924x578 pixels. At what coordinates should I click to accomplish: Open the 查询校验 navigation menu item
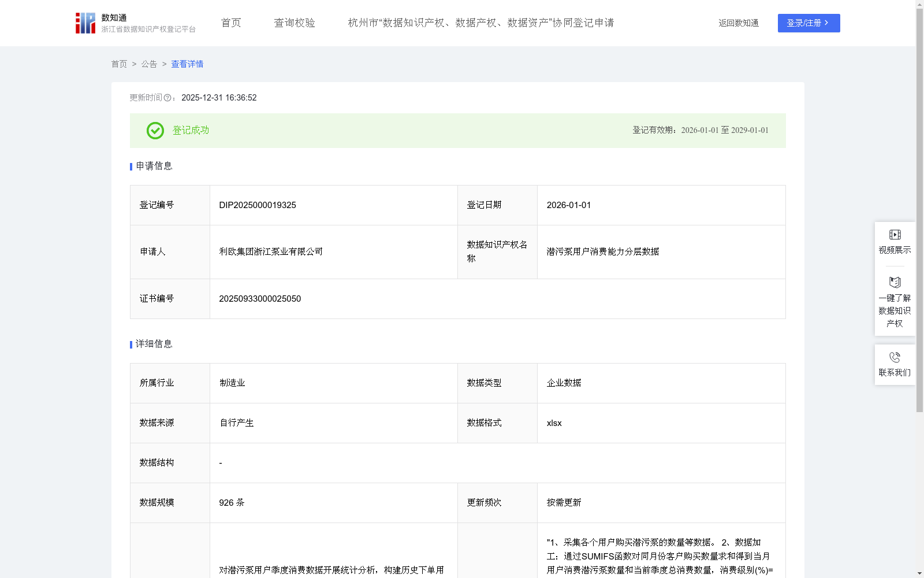[x=295, y=23]
